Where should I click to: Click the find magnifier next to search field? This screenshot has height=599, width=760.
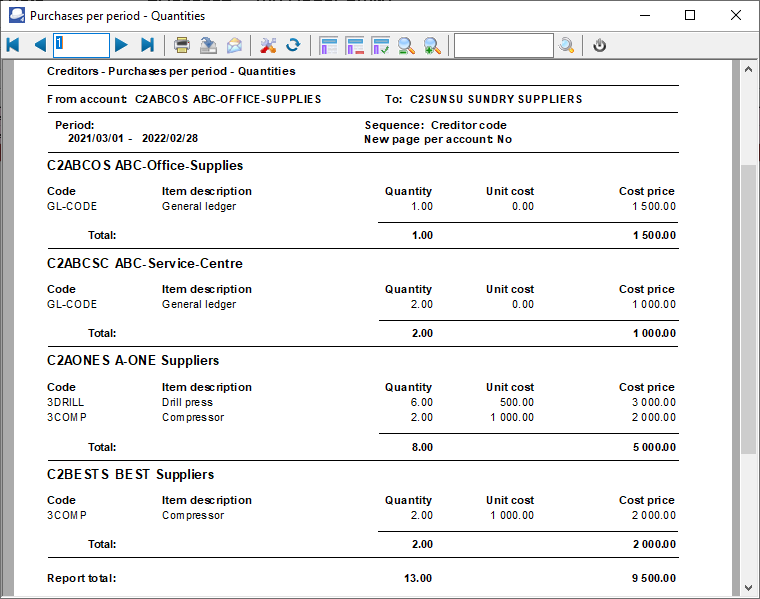567,45
